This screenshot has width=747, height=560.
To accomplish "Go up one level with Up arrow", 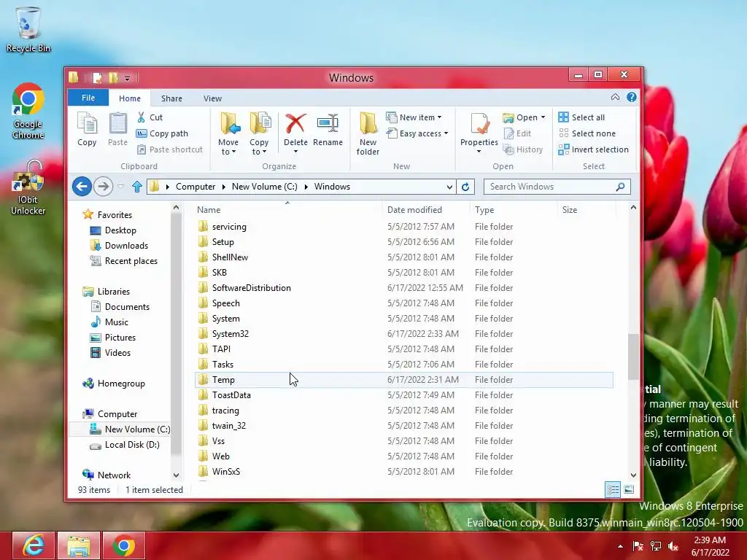I will coord(137,187).
